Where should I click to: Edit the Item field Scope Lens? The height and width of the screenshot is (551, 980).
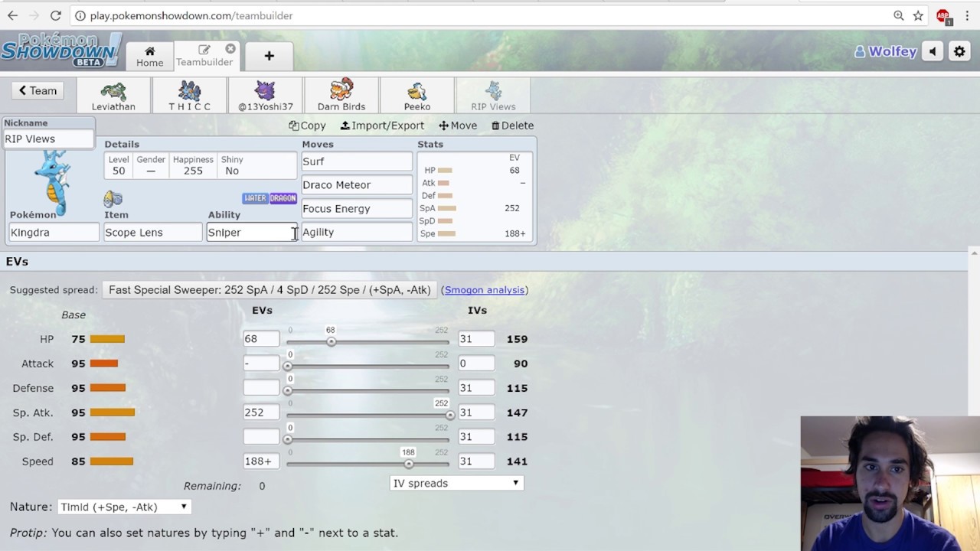[x=152, y=232]
